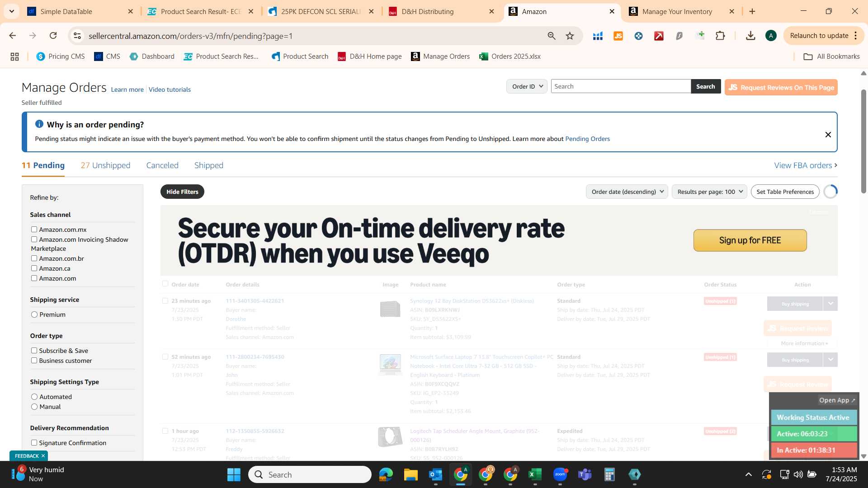Go back with the browser back arrow
Screen dimensions: 868x488
click(x=13, y=36)
